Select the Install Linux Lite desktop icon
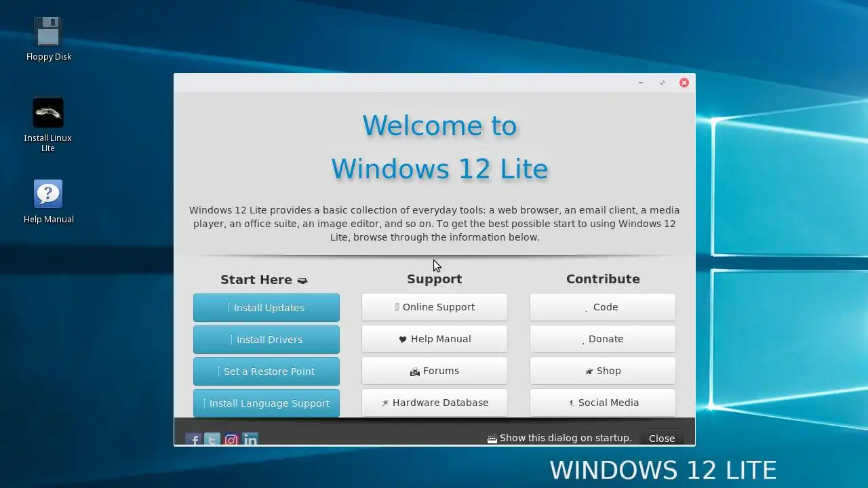The height and width of the screenshot is (488, 868). click(48, 125)
